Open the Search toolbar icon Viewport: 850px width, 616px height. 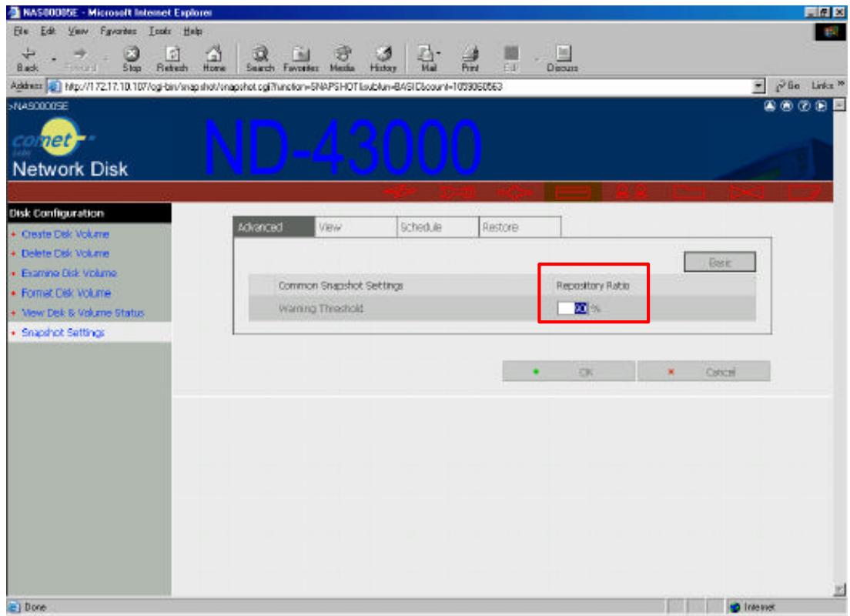(x=260, y=59)
